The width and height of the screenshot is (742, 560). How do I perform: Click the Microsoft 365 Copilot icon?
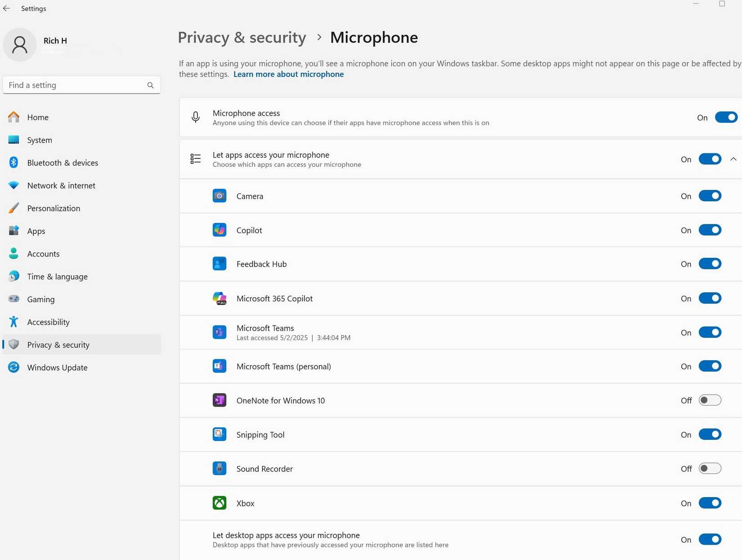pyautogui.click(x=219, y=298)
